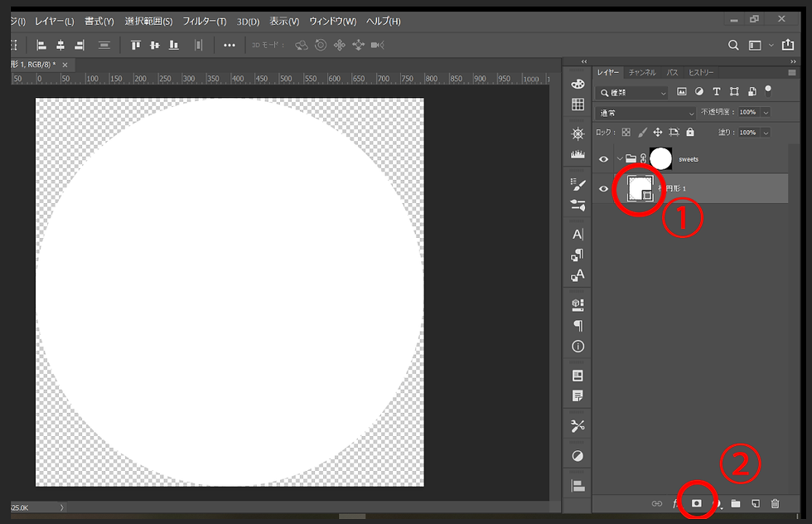Image resolution: width=812 pixels, height=524 pixels.
Task: Toggle the smart object layer filter
Action: (x=752, y=92)
